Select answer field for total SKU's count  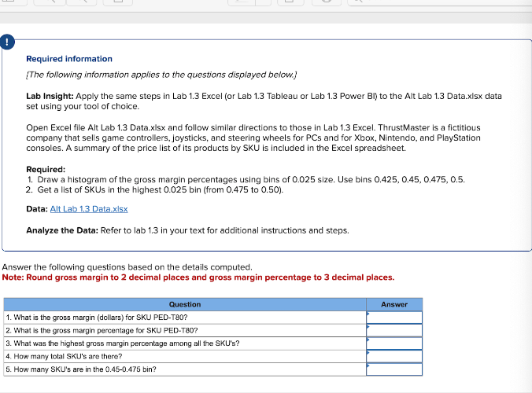click(394, 356)
